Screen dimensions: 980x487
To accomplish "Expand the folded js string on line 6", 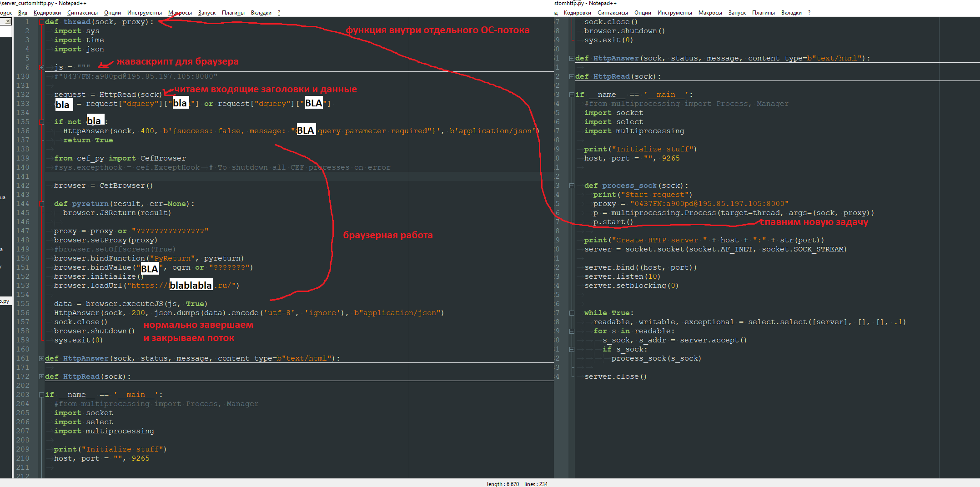I will (x=41, y=67).
